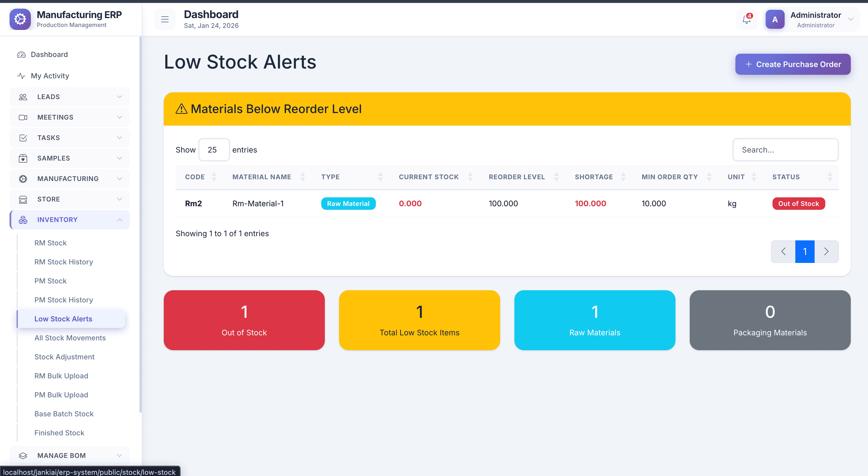Click the Samples box icon
The width and height of the screenshot is (868, 476).
[x=23, y=158]
